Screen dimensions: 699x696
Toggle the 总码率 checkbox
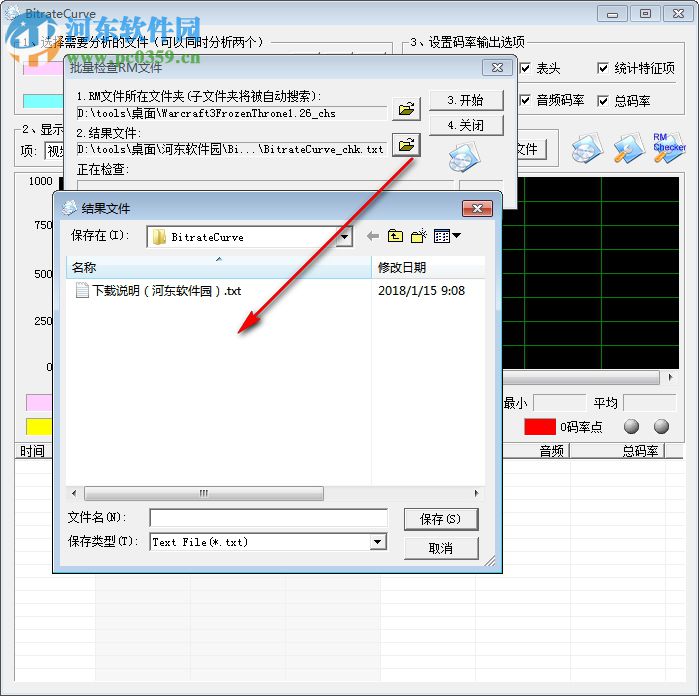[603, 101]
